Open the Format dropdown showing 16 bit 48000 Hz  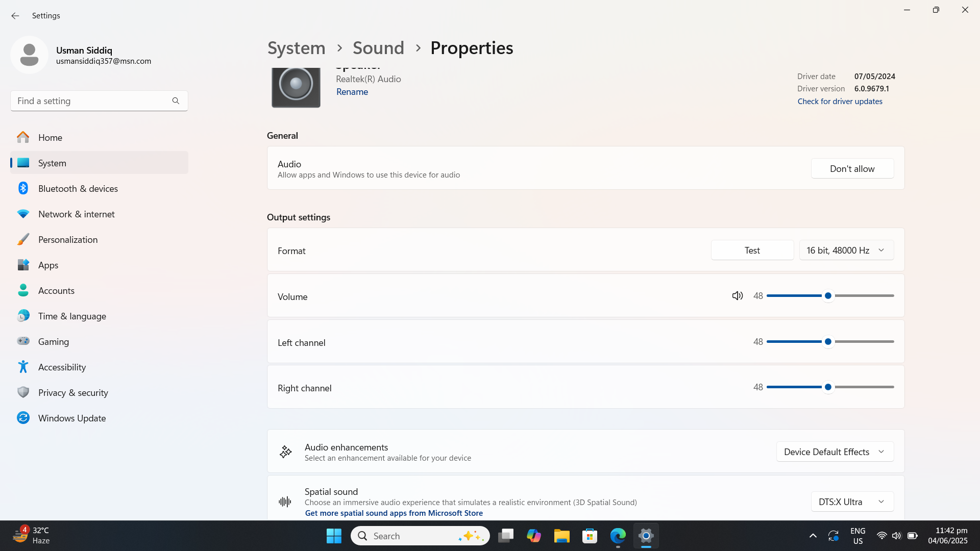point(846,250)
